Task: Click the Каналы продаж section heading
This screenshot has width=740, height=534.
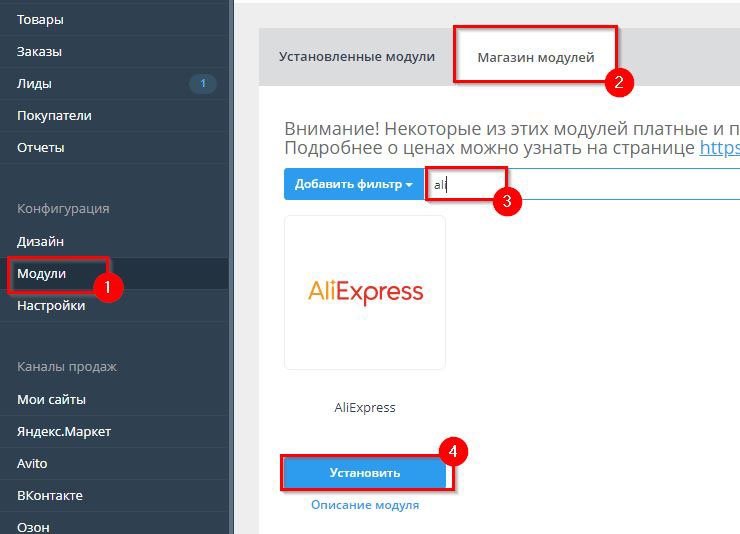Action: [x=67, y=367]
